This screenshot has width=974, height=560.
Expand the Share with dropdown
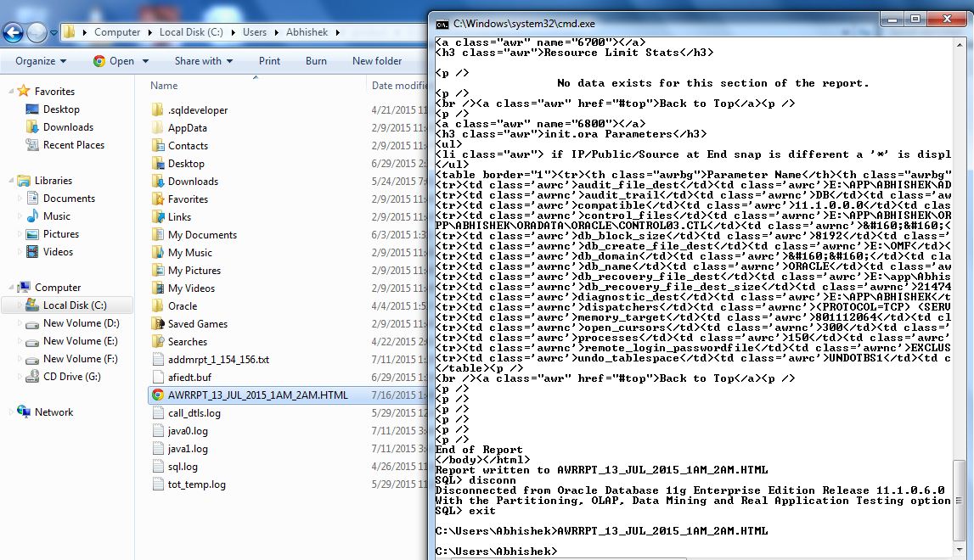coord(204,61)
